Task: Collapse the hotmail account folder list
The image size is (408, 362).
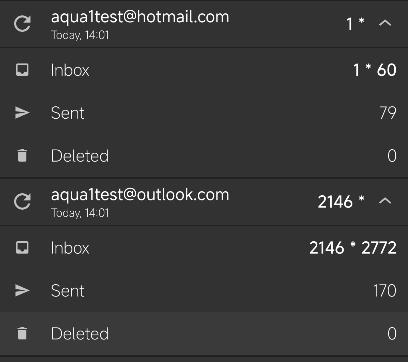Action: 385,23
